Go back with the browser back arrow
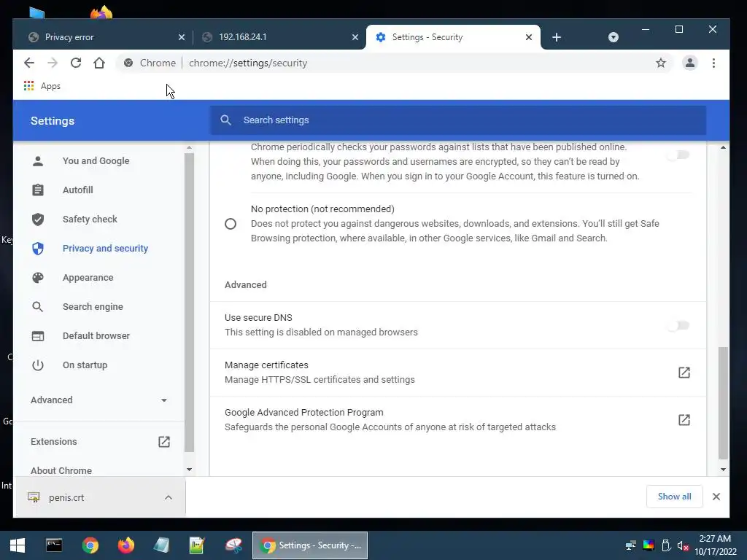The height and width of the screenshot is (560, 747). pyautogui.click(x=29, y=63)
